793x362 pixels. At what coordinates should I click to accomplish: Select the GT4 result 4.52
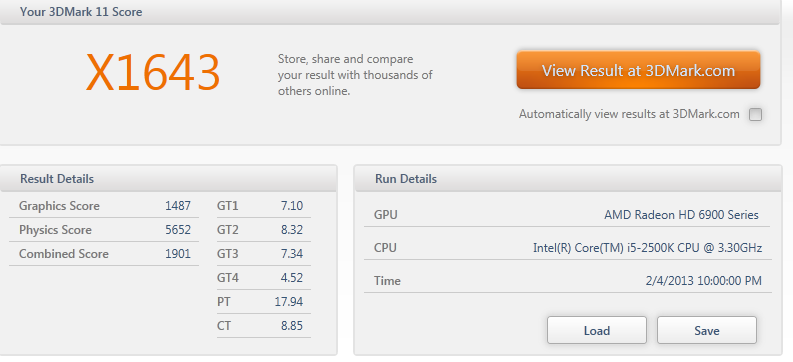(x=292, y=278)
